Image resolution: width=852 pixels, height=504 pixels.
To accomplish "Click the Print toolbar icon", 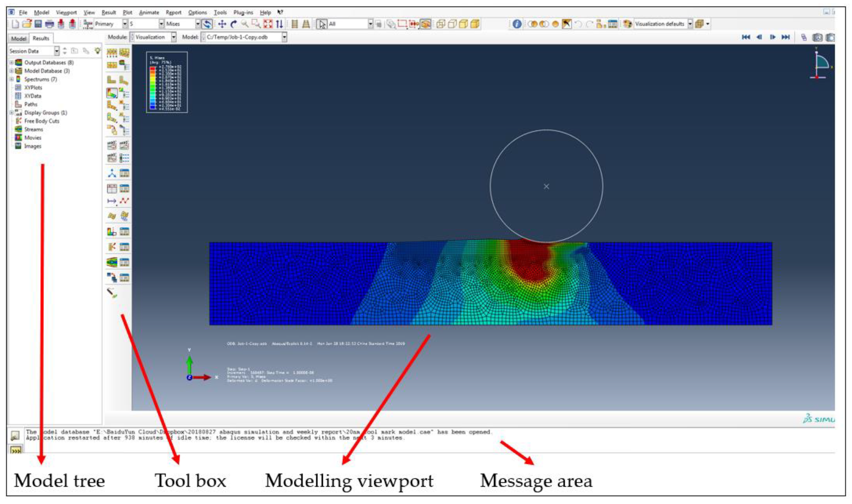I will pyautogui.click(x=50, y=24).
